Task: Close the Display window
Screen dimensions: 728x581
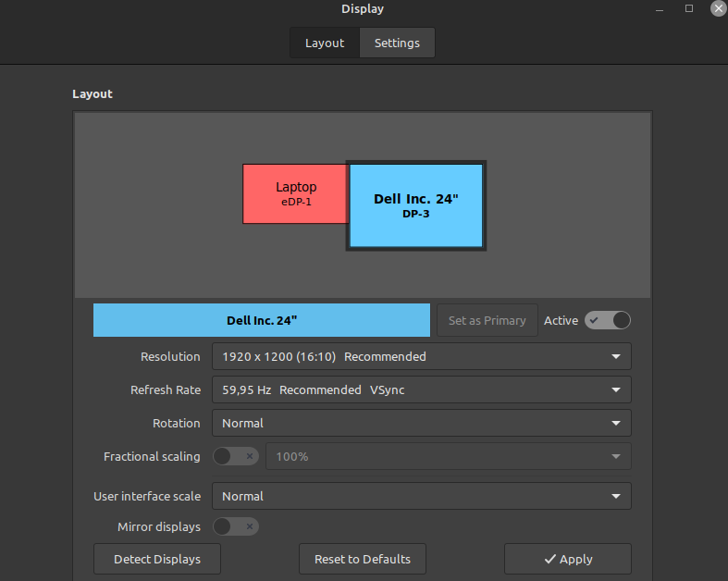Action: [718, 8]
